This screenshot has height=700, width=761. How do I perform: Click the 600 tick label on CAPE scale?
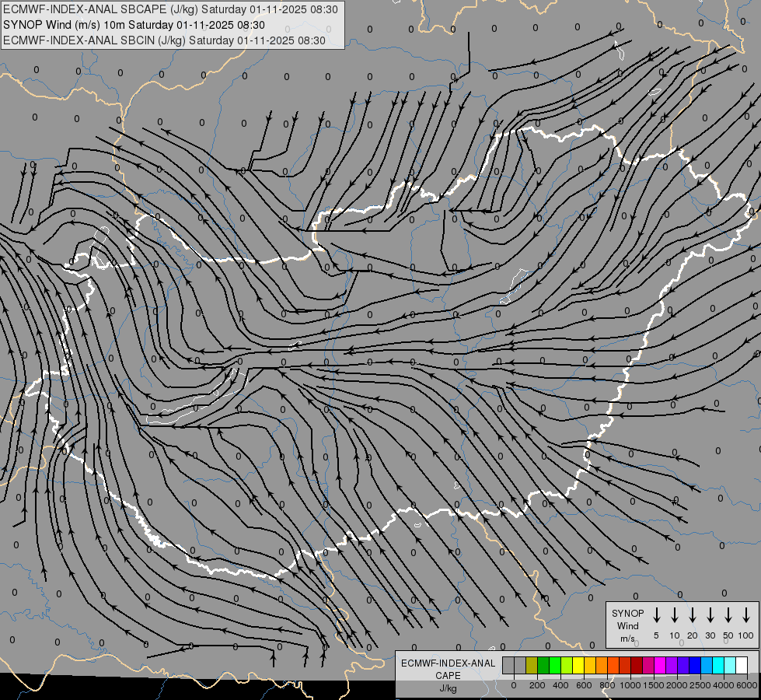click(584, 685)
